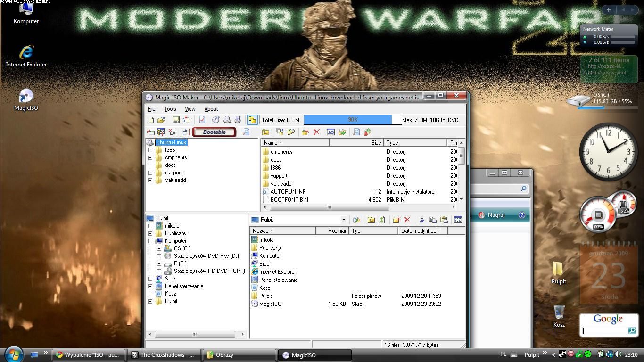Screen dimensions: 644x362
Task: Refresh the local file browser listing
Action: point(382,220)
